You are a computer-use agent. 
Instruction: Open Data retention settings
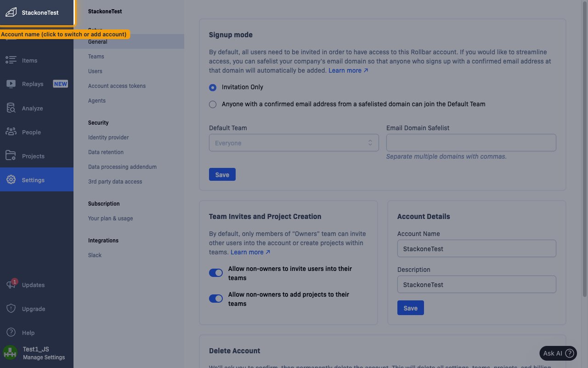(x=106, y=152)
